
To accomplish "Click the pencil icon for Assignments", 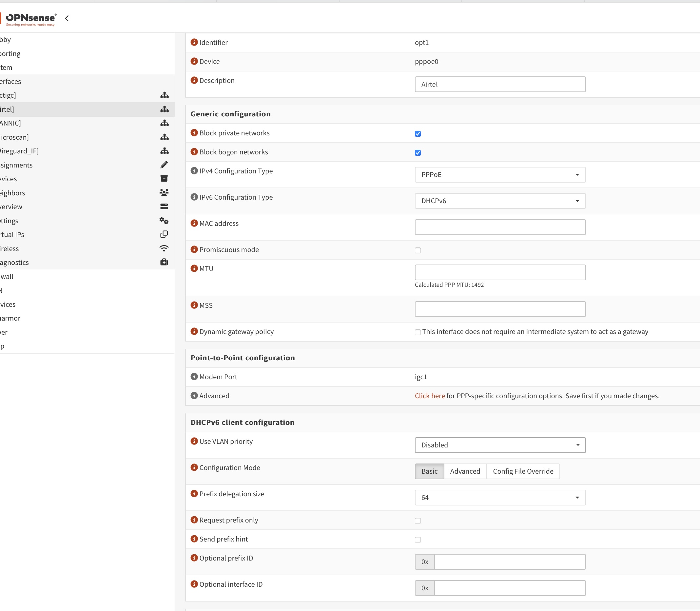I will pyautogui.click(x=164, y=165).
